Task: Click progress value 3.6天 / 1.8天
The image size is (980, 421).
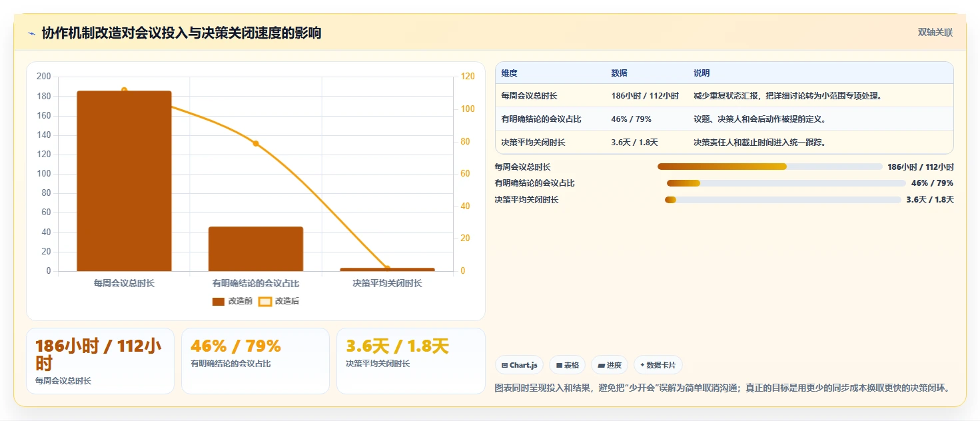Action: (930, 200)
